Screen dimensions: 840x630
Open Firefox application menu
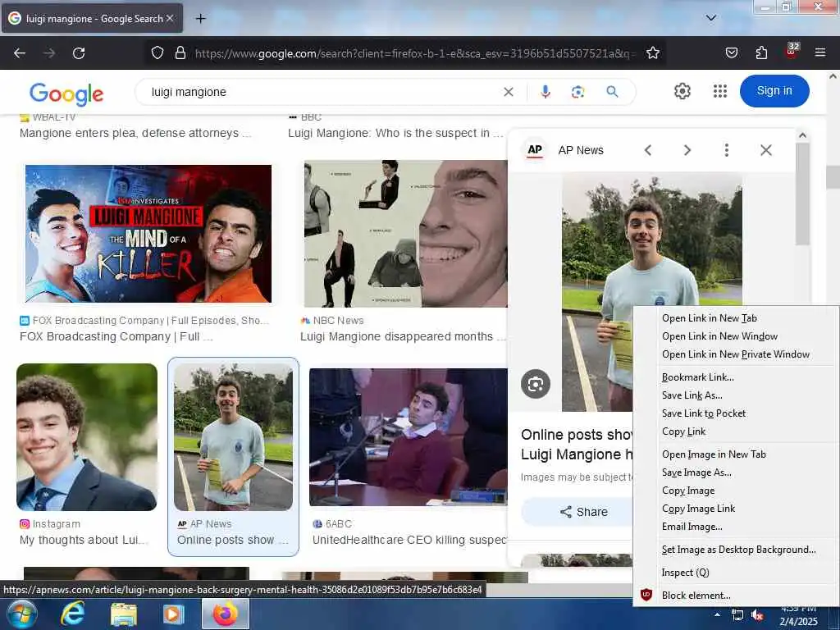[820, 53]
